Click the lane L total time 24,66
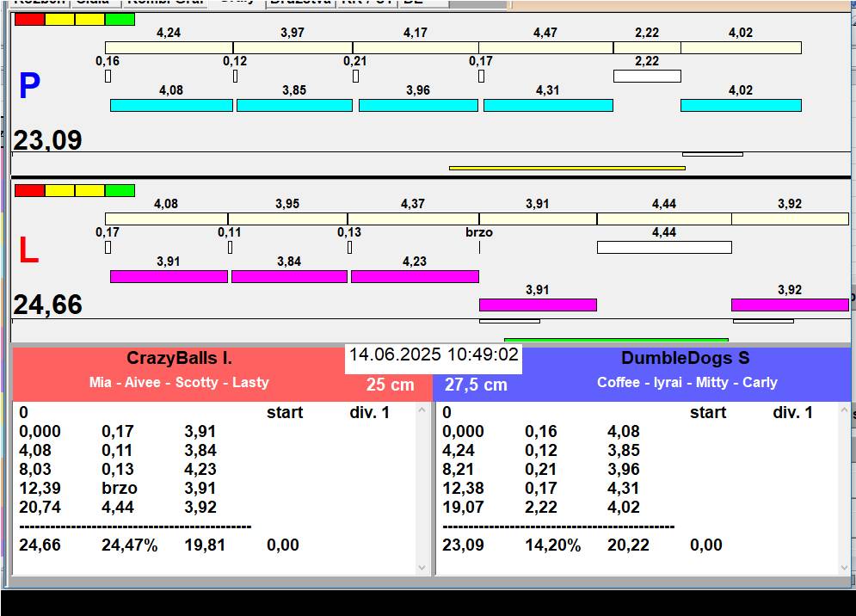 pos(47,305)
